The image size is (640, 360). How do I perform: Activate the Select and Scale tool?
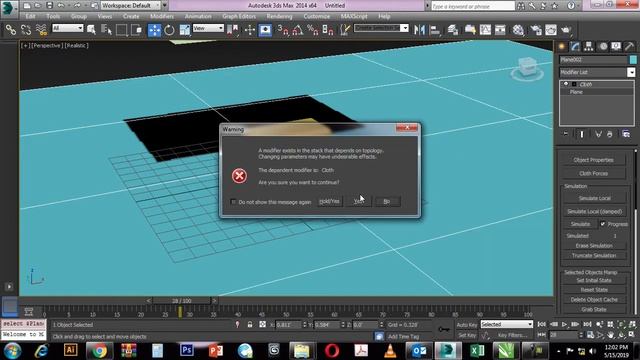click(184, 30)
